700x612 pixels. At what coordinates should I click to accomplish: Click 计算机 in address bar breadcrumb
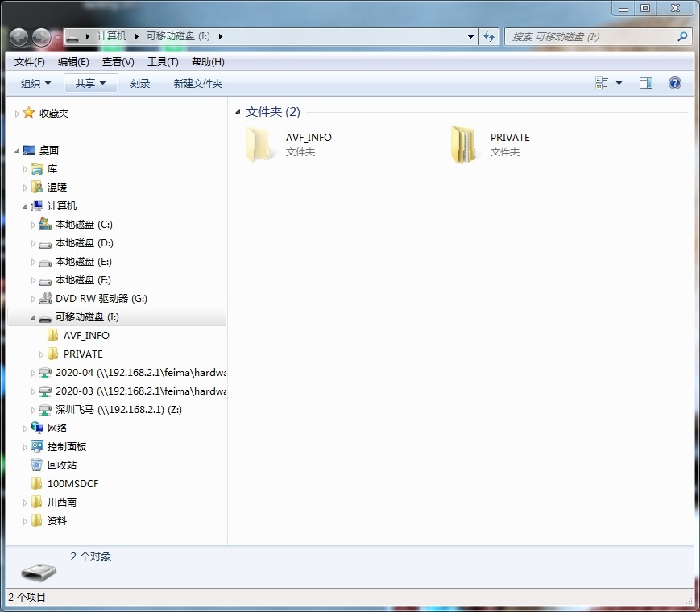(x=112, y=36)
